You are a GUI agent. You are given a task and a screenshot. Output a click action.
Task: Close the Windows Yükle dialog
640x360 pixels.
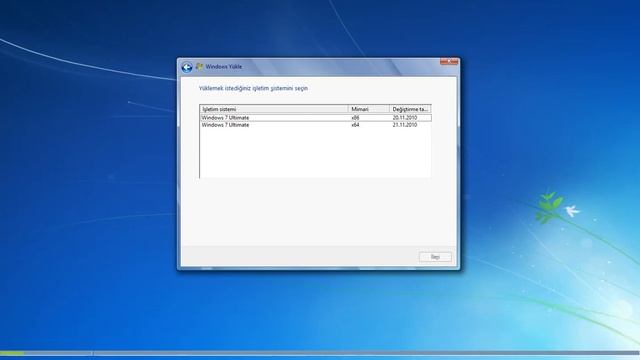[x=449, y=62]
